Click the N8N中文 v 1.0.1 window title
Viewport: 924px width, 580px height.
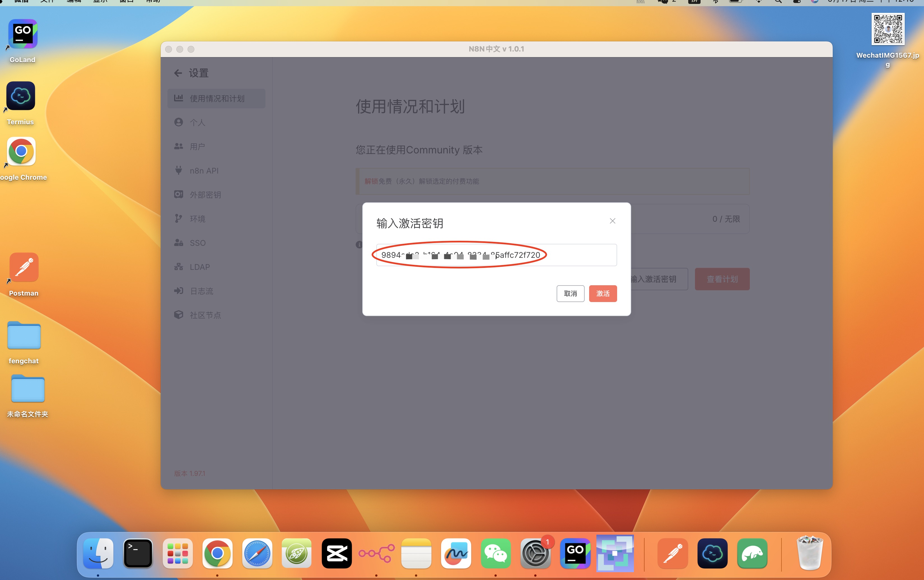click(x=496, y=49)
